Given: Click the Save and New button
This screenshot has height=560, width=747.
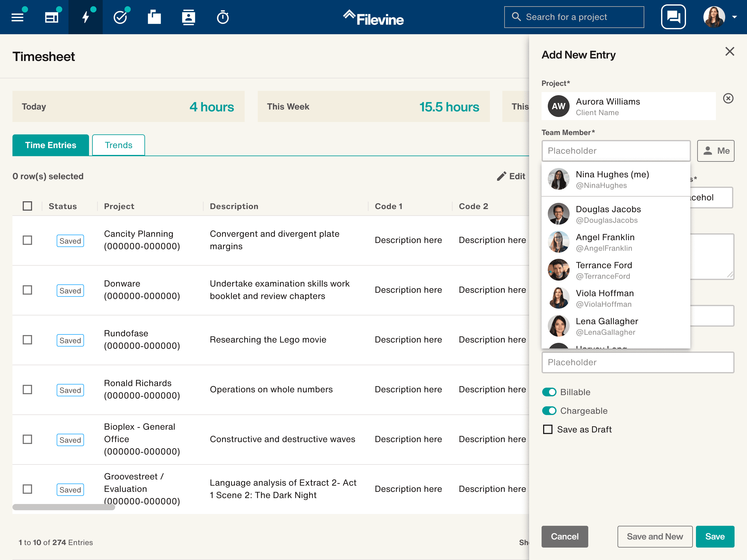Looking at the screenshot, I should [655, 536].
